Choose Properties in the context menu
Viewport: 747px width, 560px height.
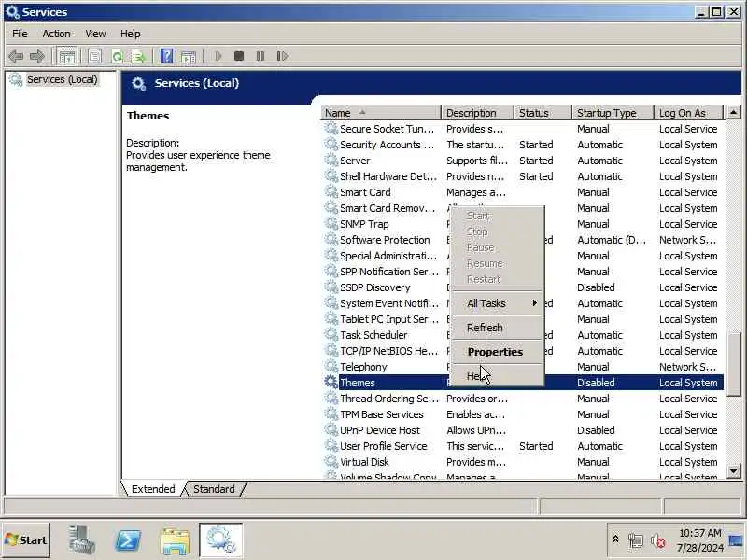coord(497,352)
